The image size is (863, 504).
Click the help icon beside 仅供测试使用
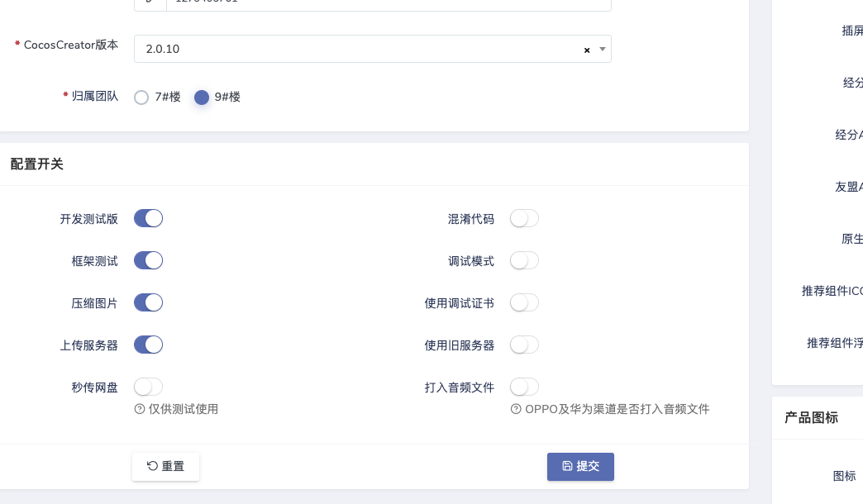click(x=140, y=409)
